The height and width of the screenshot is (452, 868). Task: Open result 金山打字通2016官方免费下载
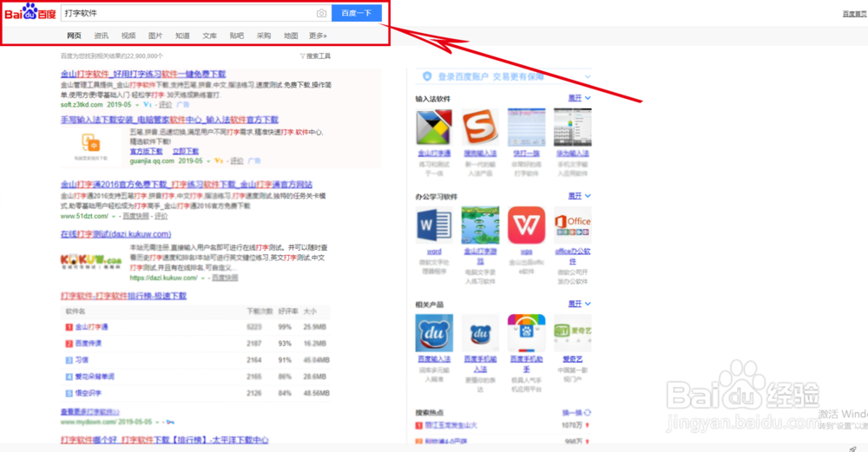187,184
